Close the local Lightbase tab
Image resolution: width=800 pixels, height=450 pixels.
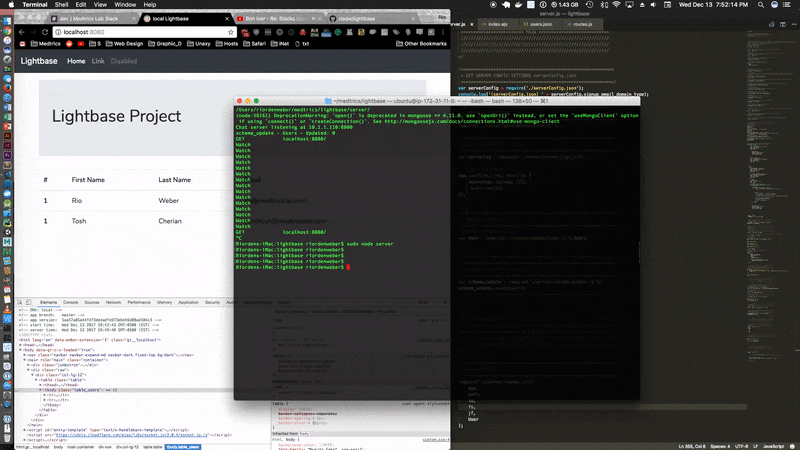(227, 18)
